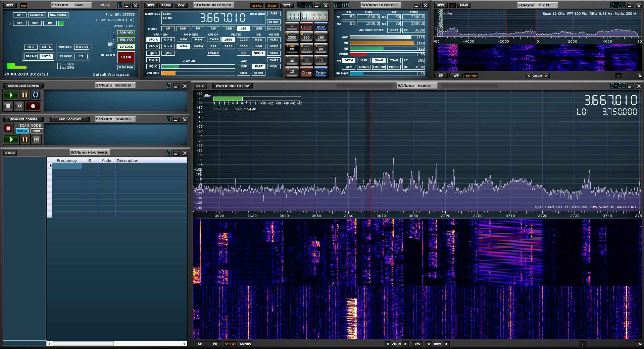Pause the scanner
644x349 pixels.
click(x=25, y=139)
